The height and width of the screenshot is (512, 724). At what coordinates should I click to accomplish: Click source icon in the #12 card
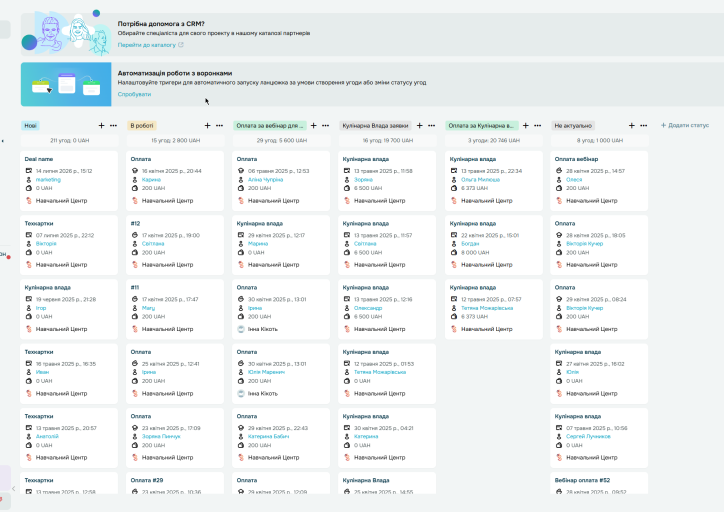135,235
